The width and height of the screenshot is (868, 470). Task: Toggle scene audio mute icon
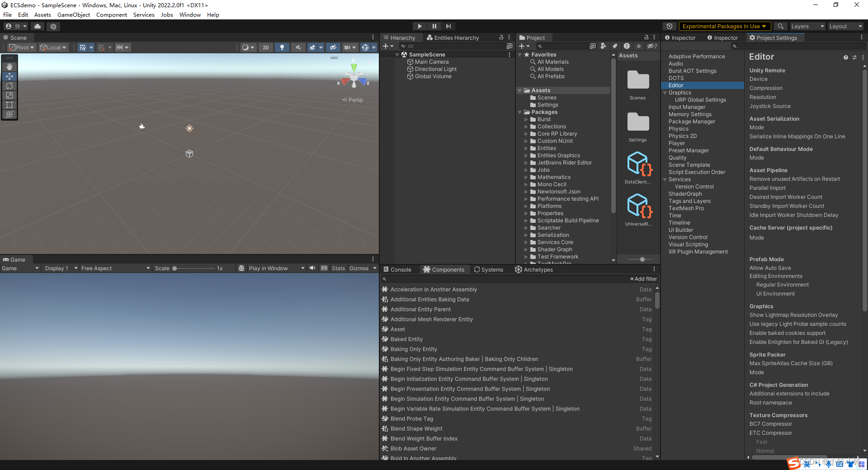click(x=298, y=47)
